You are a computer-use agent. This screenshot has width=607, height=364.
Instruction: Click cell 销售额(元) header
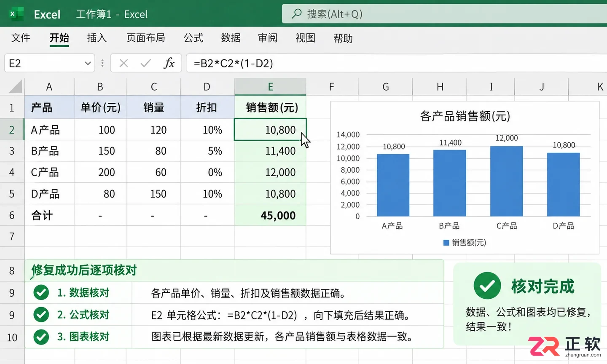270,107
